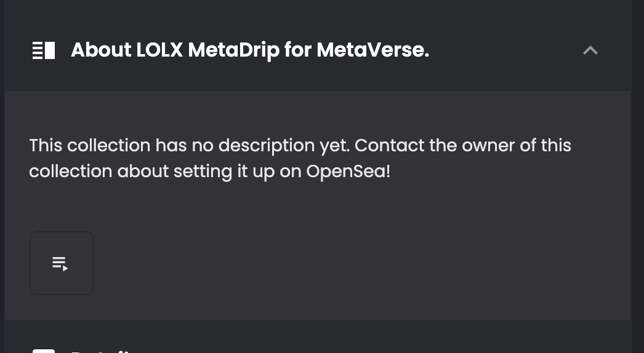Click the word "LOLX" in the title
Screen dimensions: 644x353
tap(159, 50)
